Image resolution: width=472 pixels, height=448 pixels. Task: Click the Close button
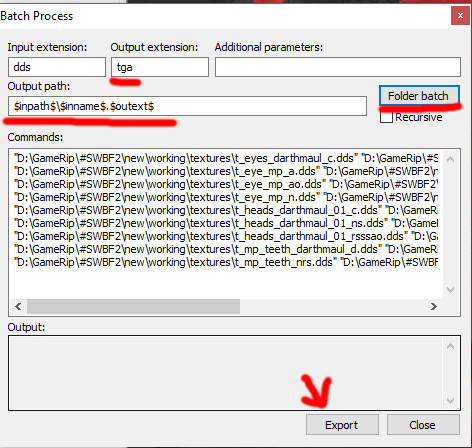point(423,425)
